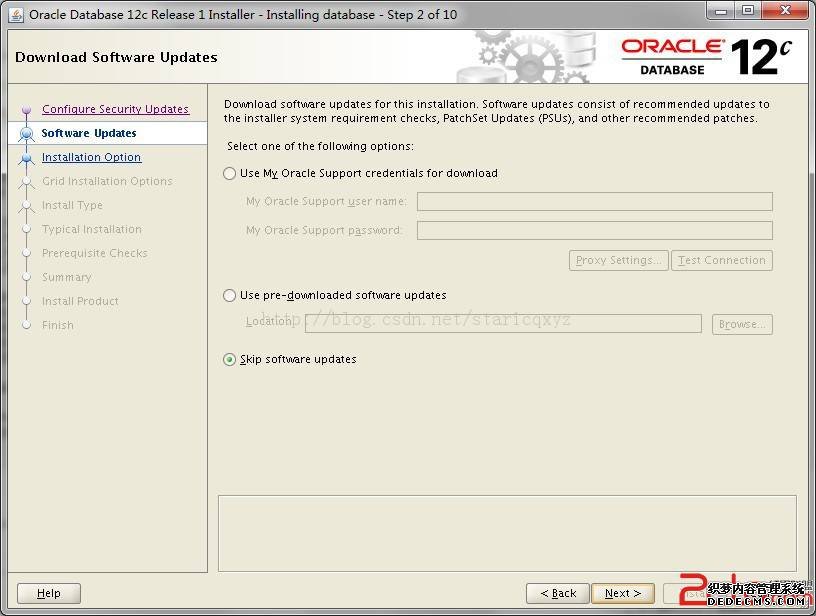The height and width of the screenshot is (616, 816).
Task: Click the My Oracle Support user name field
Action: pyautogui.click(x=594, y=202)
